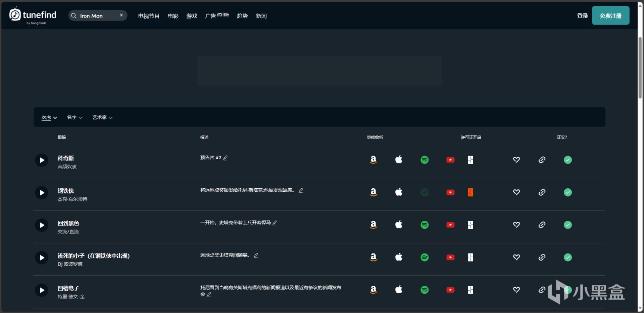Open artist 音频奴隶 link
The image size is (644, 313).
coord(67,167)
